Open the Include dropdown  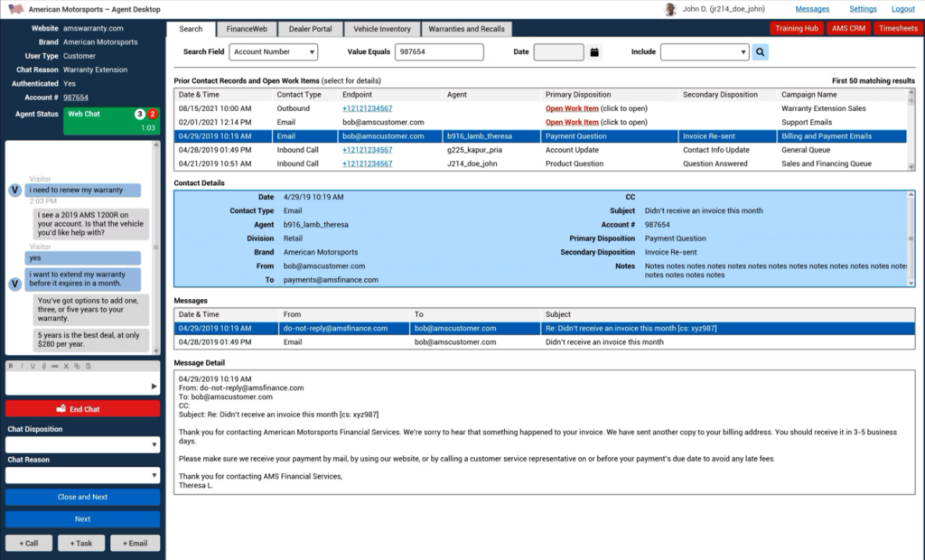[705, 51]
